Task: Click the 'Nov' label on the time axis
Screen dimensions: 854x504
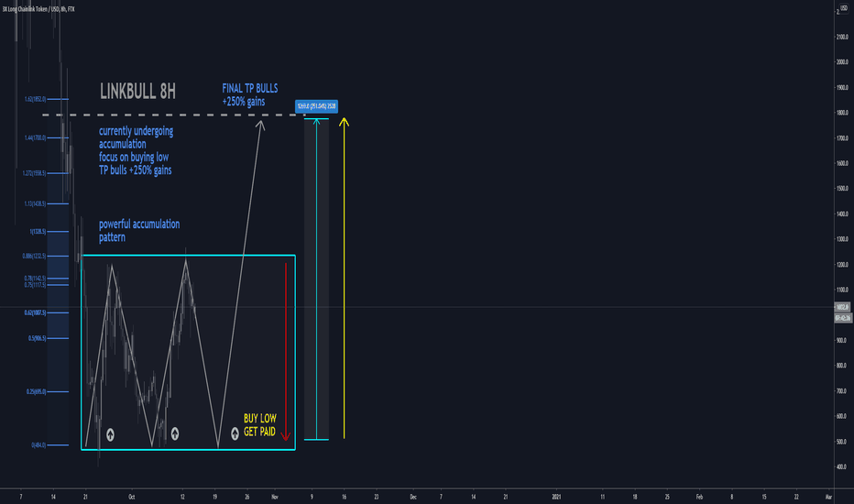Action: click(275, 497)
